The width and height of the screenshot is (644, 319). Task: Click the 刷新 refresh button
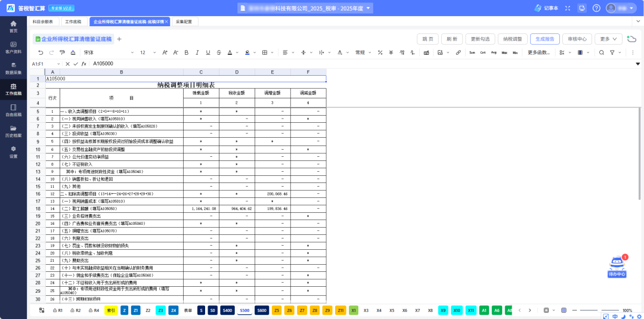point(452,39)
